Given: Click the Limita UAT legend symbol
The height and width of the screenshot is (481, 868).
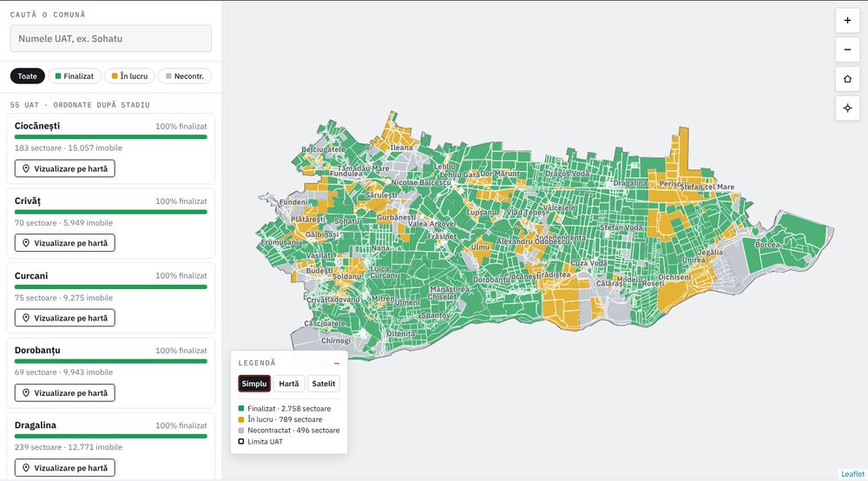Looking at the screenshot, I should pyautogui.click(x=240, y=441).
